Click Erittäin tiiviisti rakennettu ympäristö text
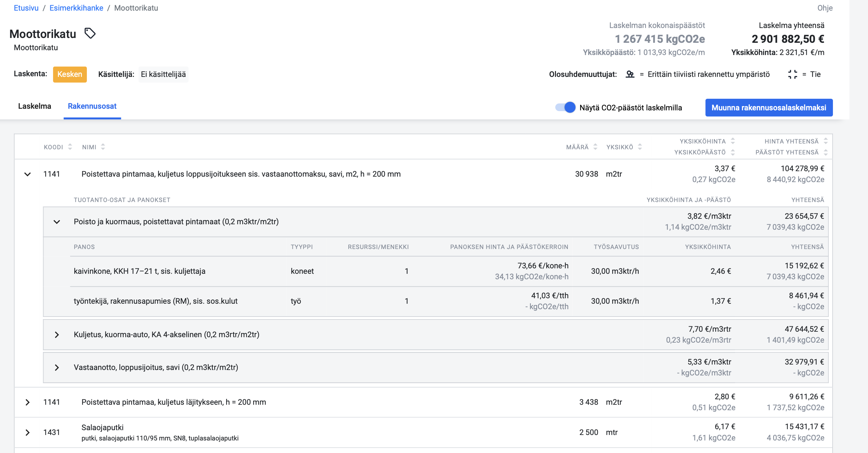The width and height of the screenshot is (868, 453). (709, 74)
